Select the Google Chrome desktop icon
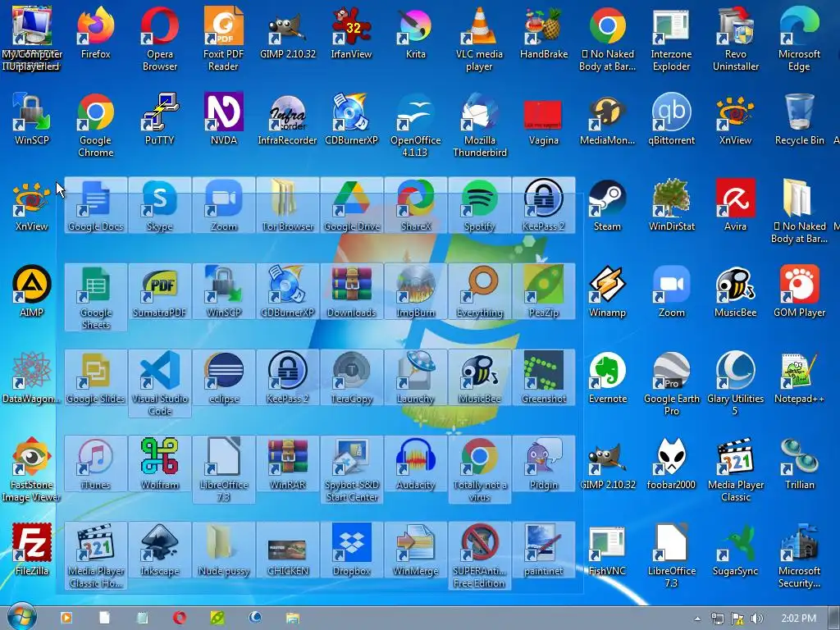The image size is (840, 630). coord(96,125)
